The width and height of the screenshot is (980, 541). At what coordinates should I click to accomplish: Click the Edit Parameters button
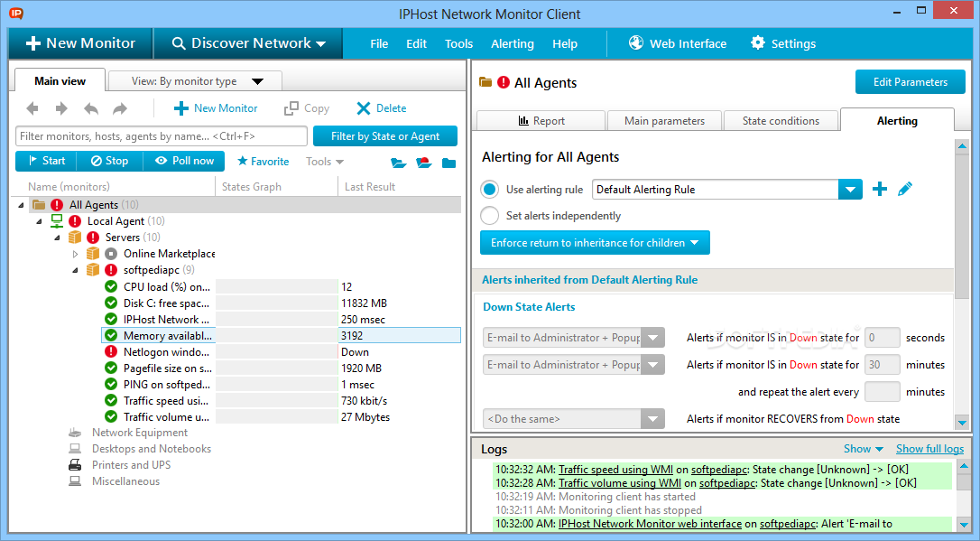910,82
